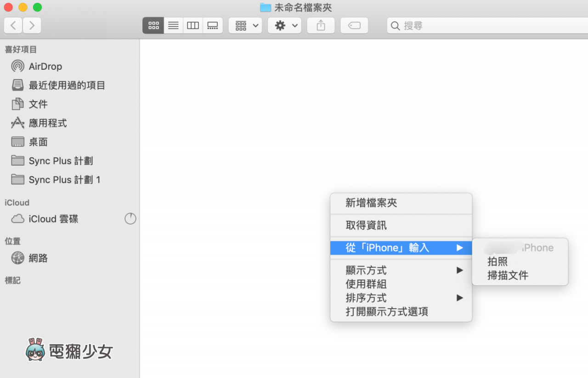Select 從「iPhone」輸入 menu entry

(x=401, y=248)
